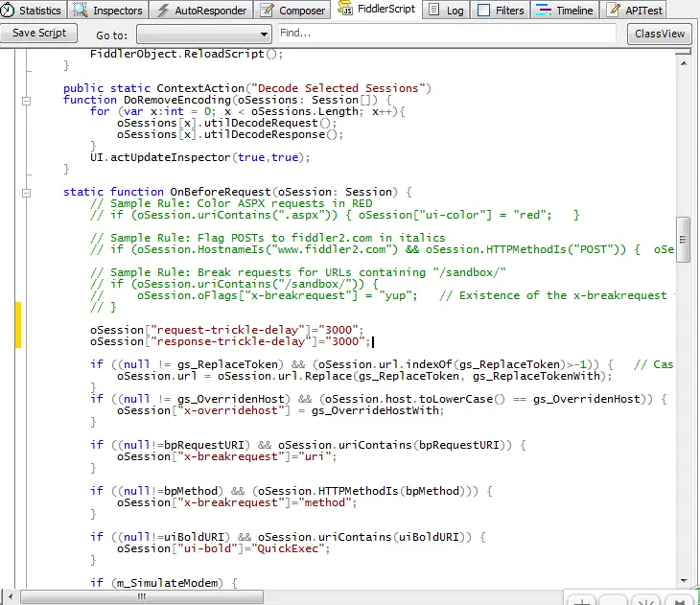The image size is (700, 605).
Task: Click the Timeline bars icon
Action: [x=544, y=10]
